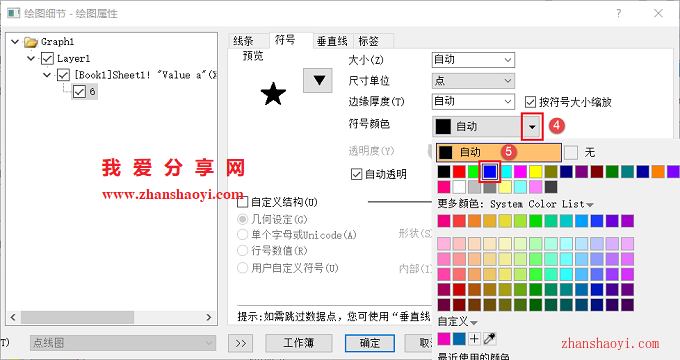Open the symbol shape gallery dropdown
Screen dimensions: 680x360
[x=317, y=80]
